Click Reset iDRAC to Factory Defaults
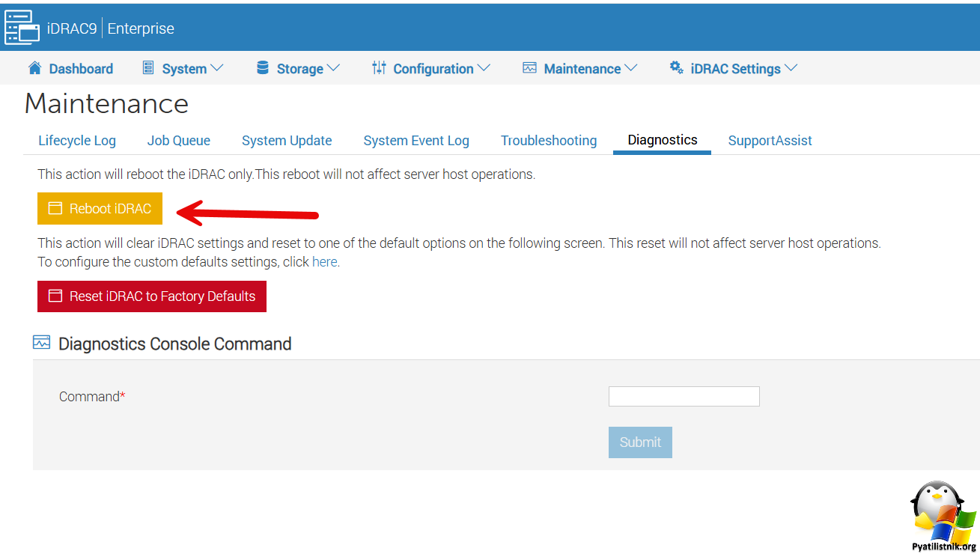This screenshot has height=554, width=980. [152, 296]
